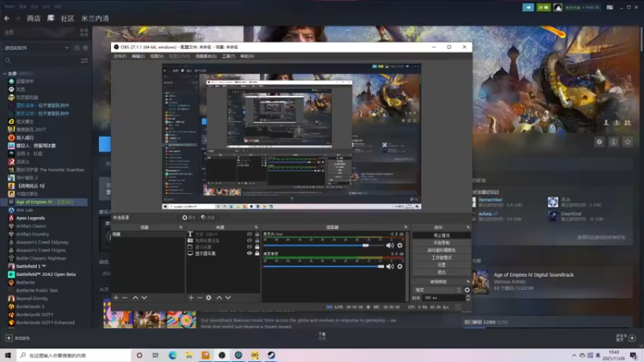Mute the desktop audio track in OBS mixer
Viewport: 644px width, 362px height.
point(390,267)
